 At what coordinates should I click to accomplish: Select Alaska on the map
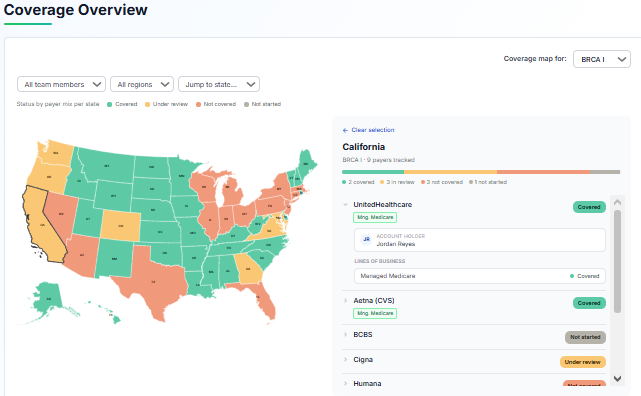tap(48, 298)
